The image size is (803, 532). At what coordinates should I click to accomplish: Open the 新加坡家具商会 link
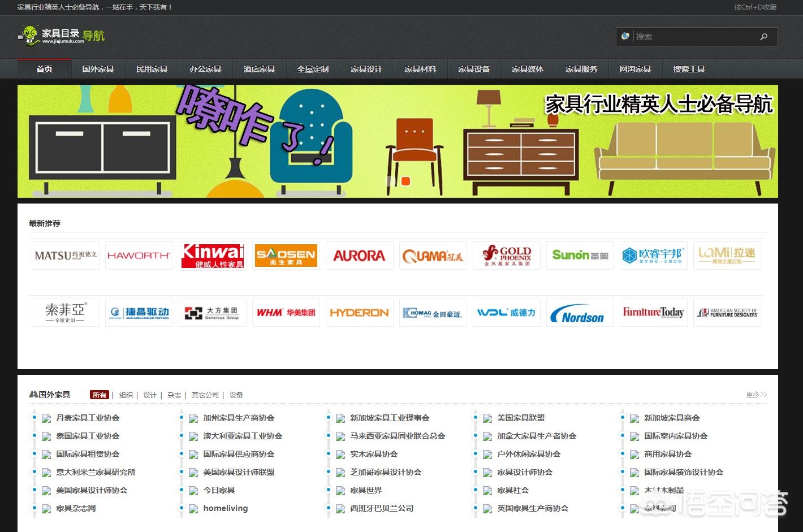pos(672,418)
